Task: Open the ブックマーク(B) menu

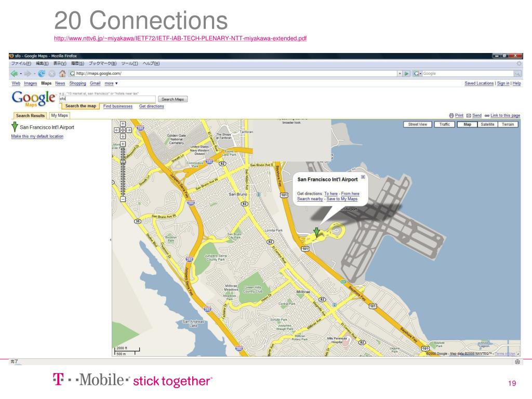Action: [x=102, y=63]
